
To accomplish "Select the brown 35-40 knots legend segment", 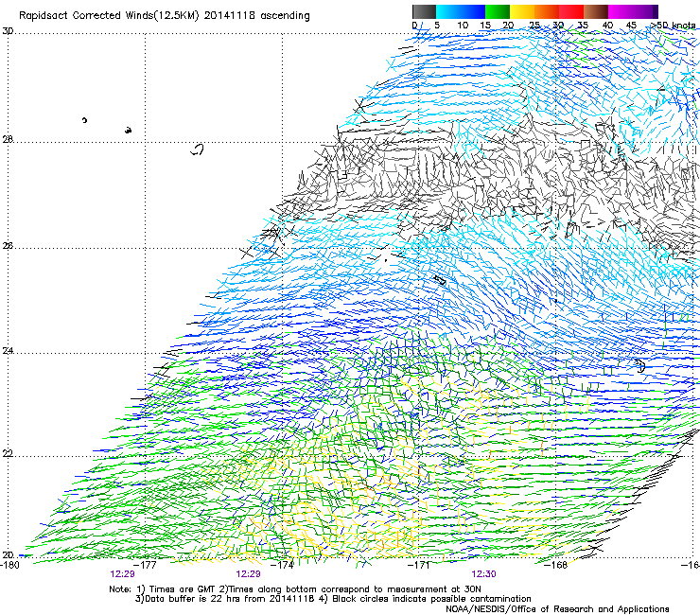I will (x=596, y=11).
